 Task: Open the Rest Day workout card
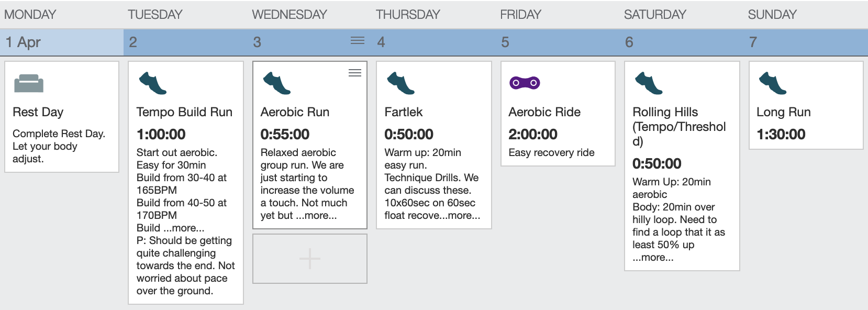point(62,117)
